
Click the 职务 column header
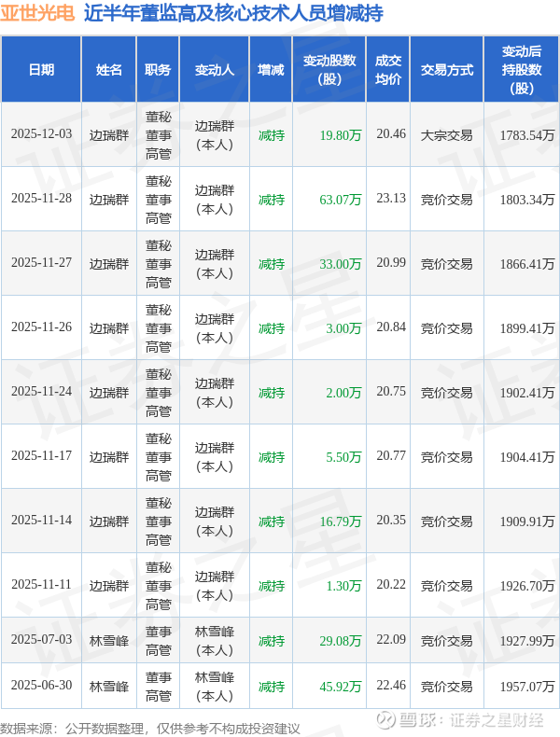click(159, 70)
